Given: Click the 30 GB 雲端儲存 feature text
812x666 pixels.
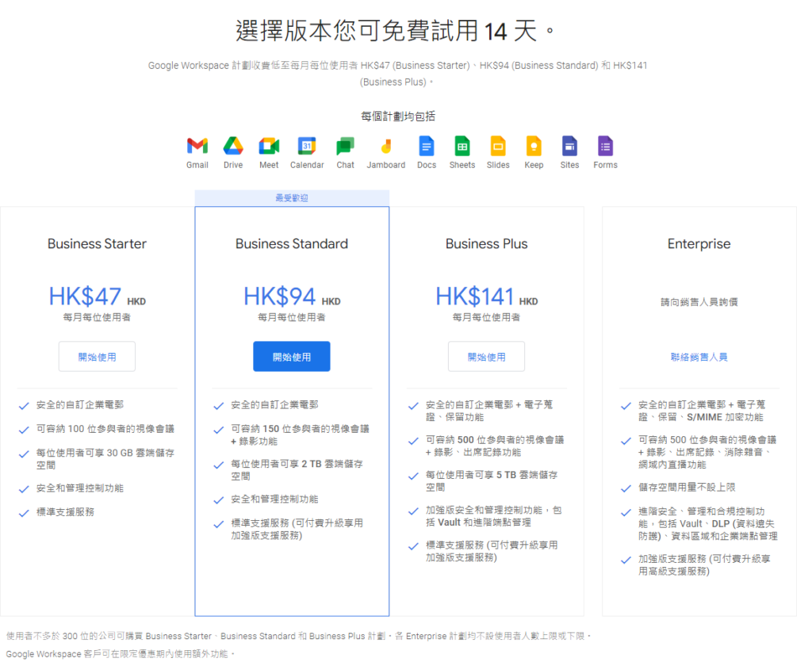Looking at the screenshot, I should pyautogui.click(x=105, y=459).
